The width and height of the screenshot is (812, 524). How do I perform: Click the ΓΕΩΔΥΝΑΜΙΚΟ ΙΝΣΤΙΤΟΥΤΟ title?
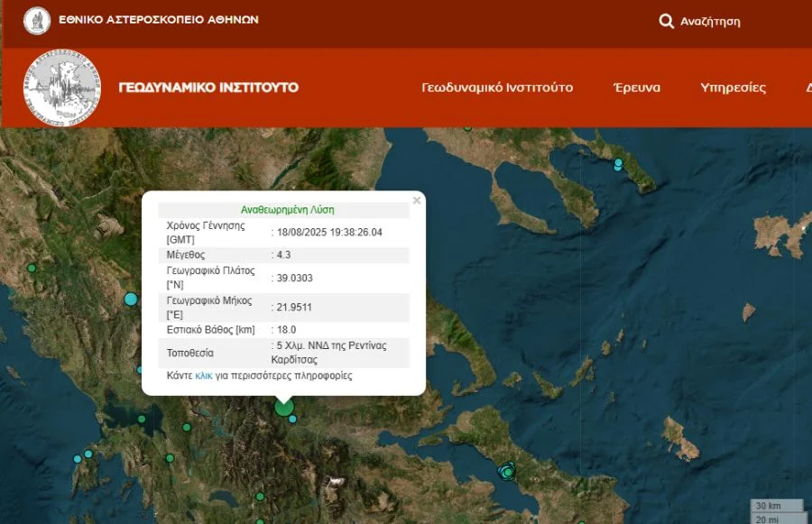pos(208,87)
